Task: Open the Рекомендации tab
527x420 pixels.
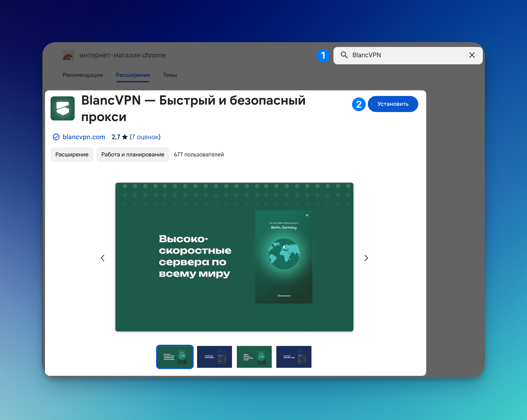Action: click(83, 75)
